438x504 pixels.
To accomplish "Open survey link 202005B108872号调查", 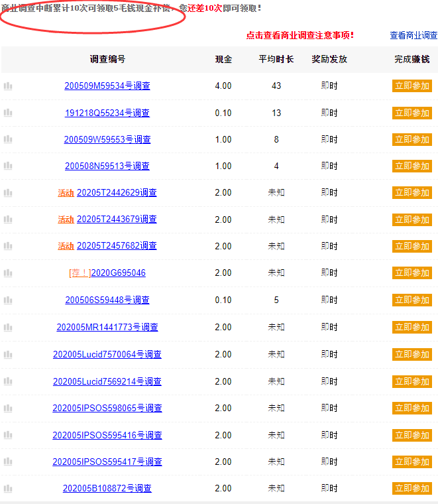I will click(x=107, y=488).
